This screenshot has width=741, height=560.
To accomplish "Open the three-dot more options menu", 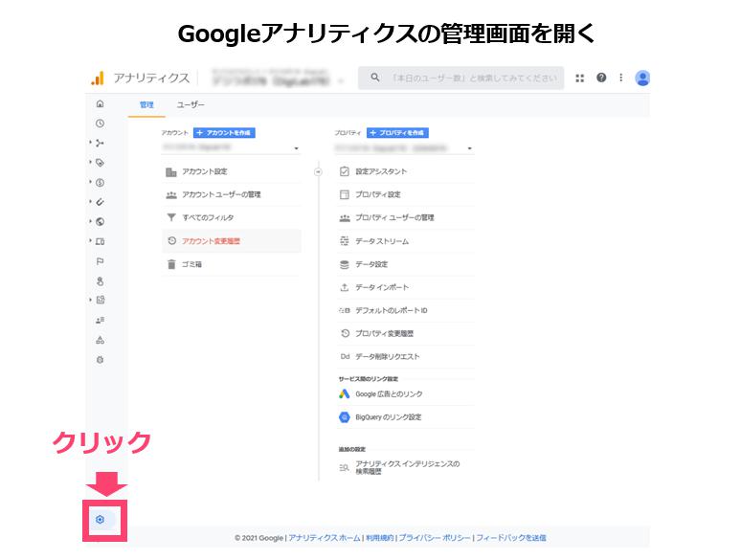I will point(621,78).
